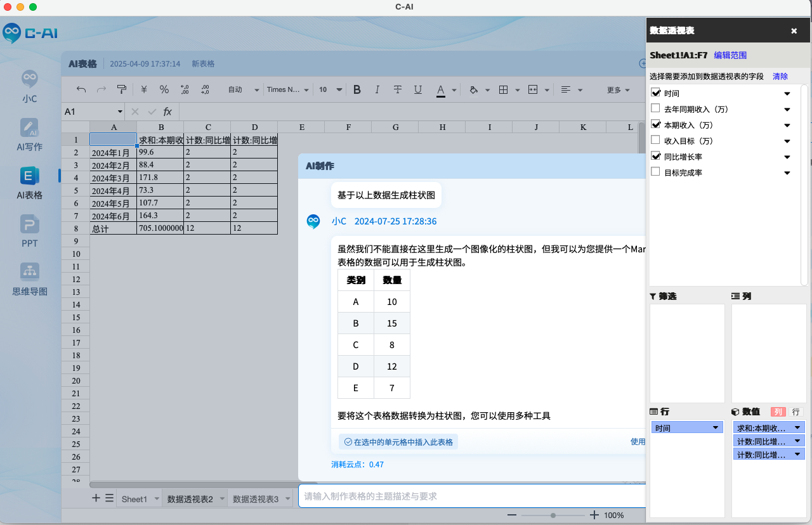The image size is (812, 525).
Task: Open the A1 name box dropdown
Action: pos(120,112)
